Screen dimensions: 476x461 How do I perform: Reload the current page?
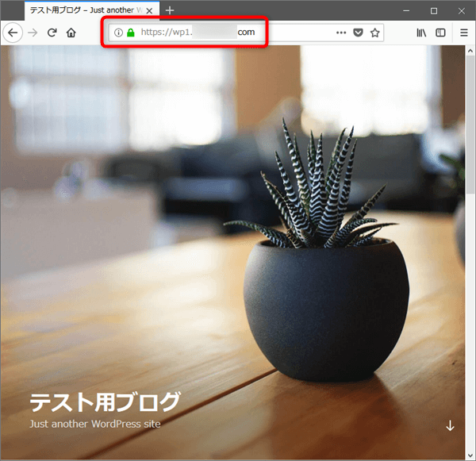[52, 33]
